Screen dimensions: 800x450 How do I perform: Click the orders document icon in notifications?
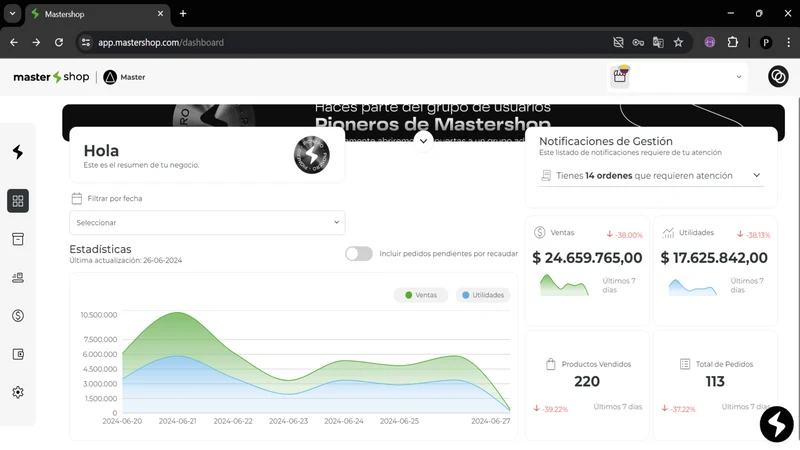546,176
